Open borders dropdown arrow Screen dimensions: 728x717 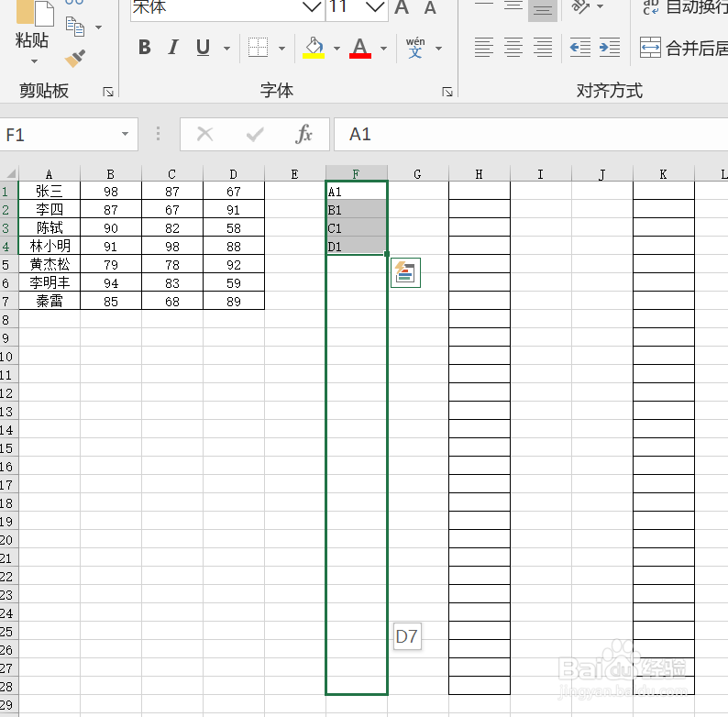pyautogui.click(x=281, y=49)
